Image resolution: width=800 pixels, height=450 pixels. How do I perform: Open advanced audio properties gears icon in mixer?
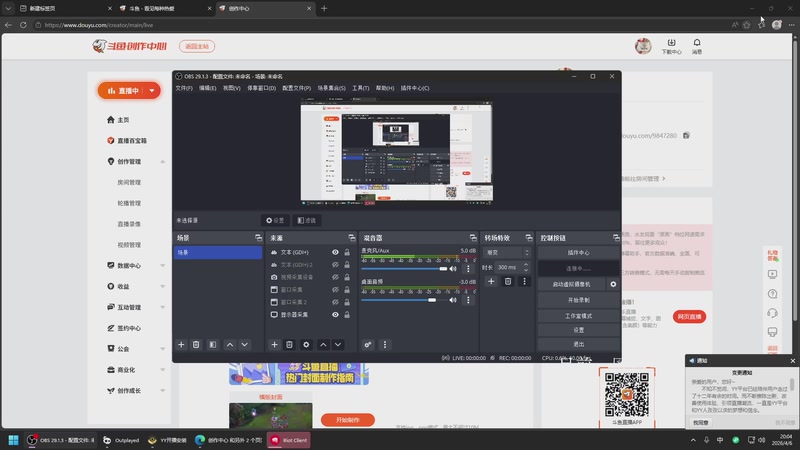click(x=368, y=345)
